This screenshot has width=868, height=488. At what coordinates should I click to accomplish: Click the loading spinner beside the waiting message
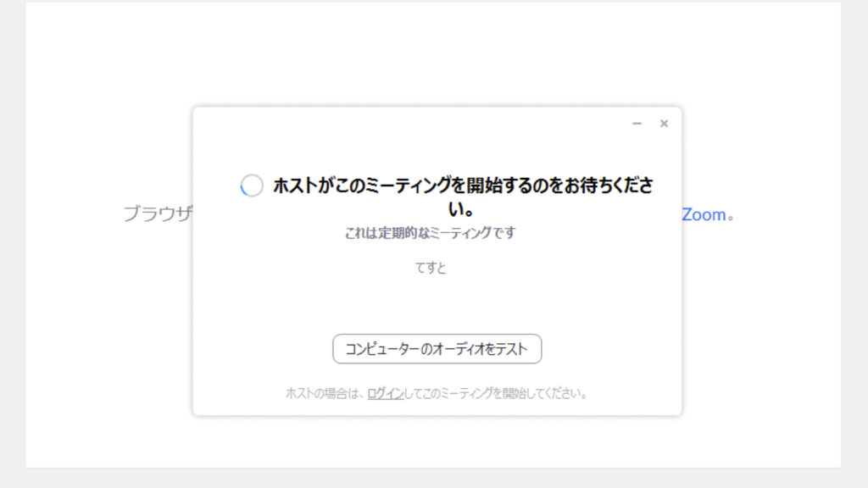(x=252, y=186)
